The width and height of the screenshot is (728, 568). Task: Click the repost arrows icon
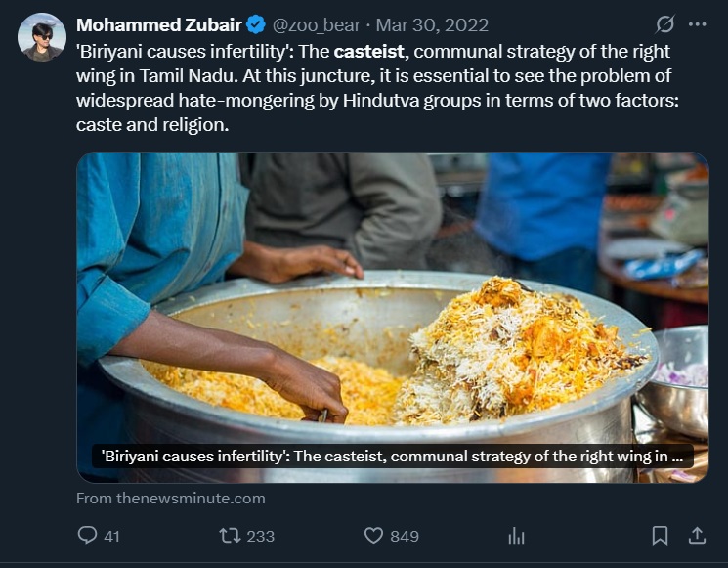(x=229, y=535)
